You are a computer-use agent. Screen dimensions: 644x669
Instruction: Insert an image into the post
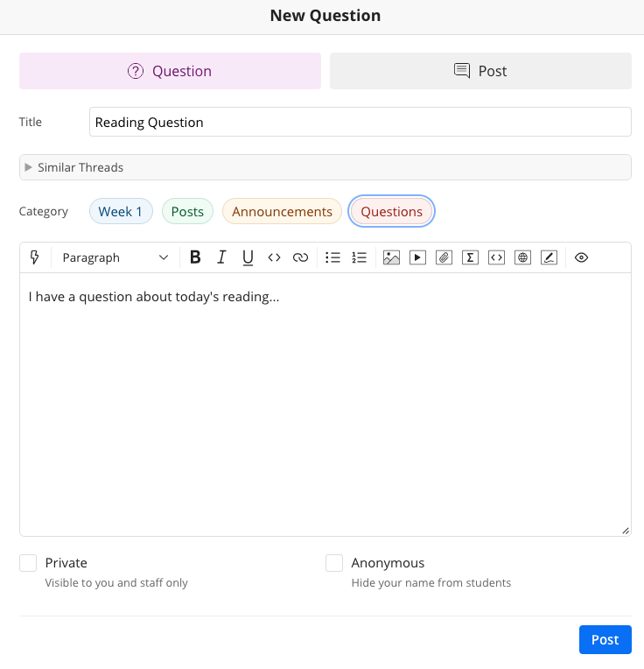coord(391,257)
